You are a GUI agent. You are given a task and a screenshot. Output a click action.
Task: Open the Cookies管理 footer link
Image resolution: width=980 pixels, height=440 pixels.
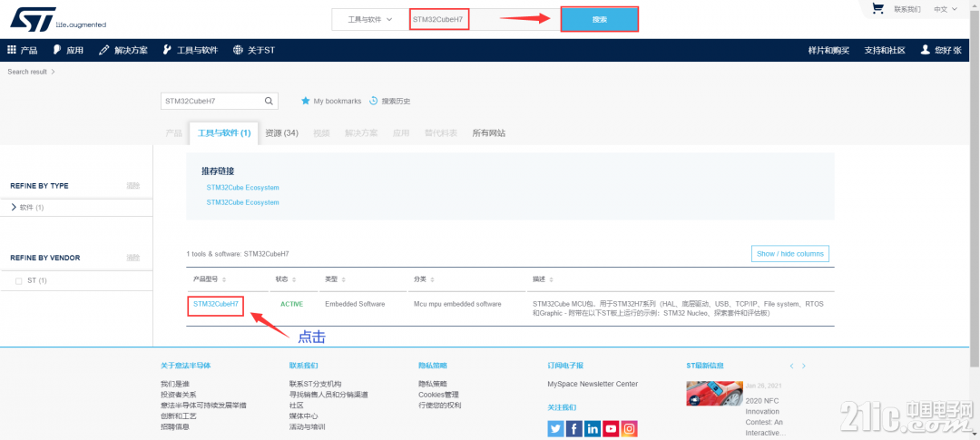pos(438,395)
